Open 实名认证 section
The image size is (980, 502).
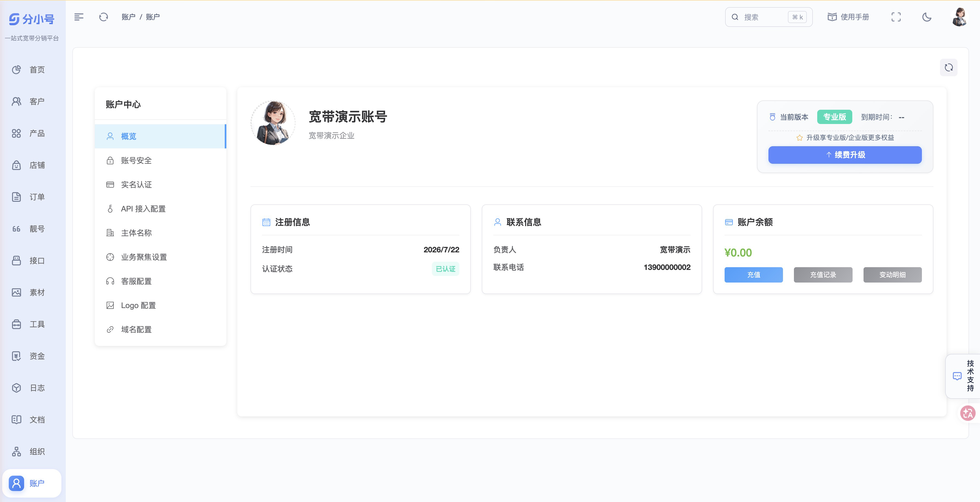point(160,184)
